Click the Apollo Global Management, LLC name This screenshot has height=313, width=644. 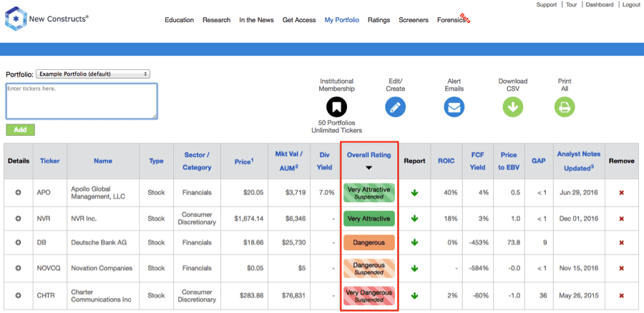(x=97, y=193)
